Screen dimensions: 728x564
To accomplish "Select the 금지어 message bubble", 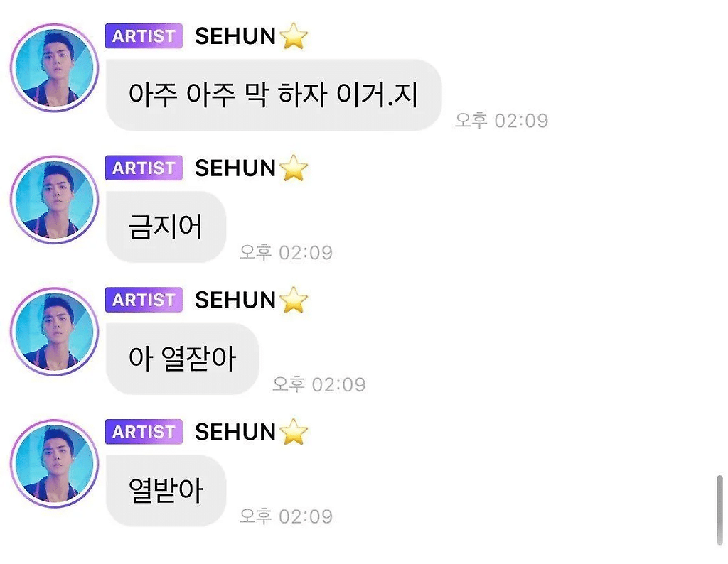I will [x=166, y=227].
